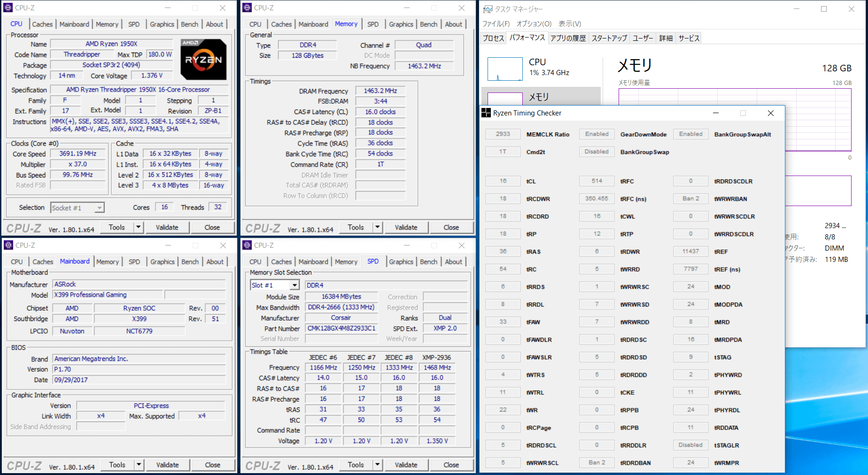This screenshot has width=868, height=475.
Task: Switch to Caches tab in top-left CPU-Z
Action: click(42, 24)
